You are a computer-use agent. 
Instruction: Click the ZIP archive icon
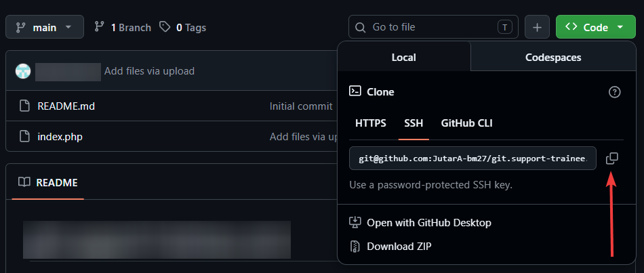355,247
